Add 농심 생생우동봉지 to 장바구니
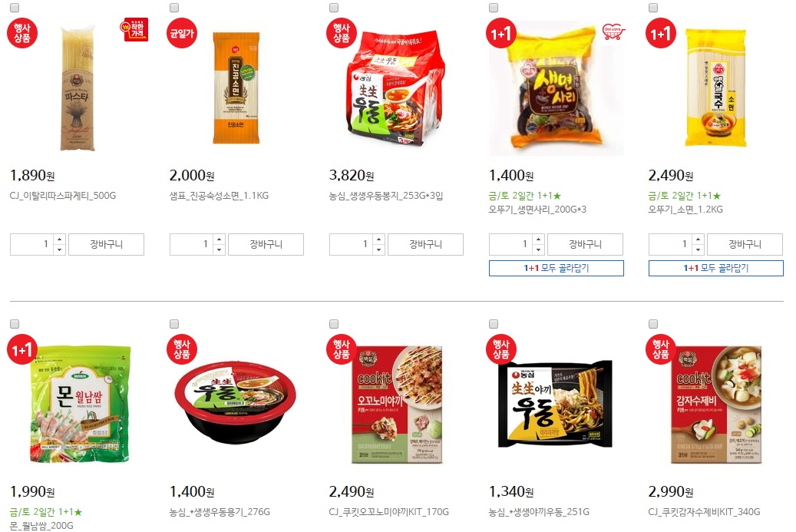Viewport: 796px width, 532px height. tap(425, 244)
